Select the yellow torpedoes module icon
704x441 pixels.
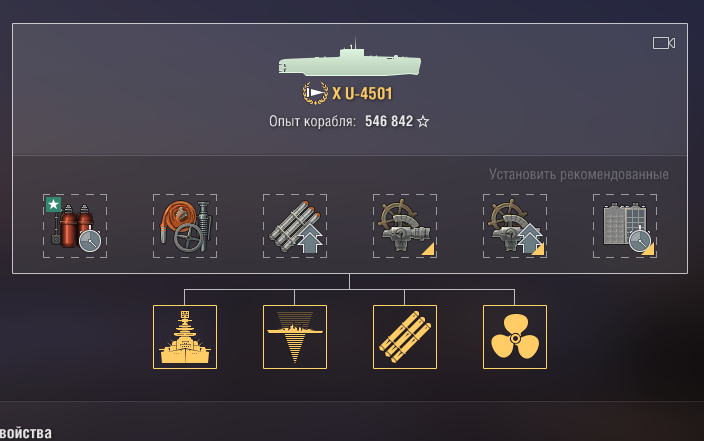click(x=405, y=337)
